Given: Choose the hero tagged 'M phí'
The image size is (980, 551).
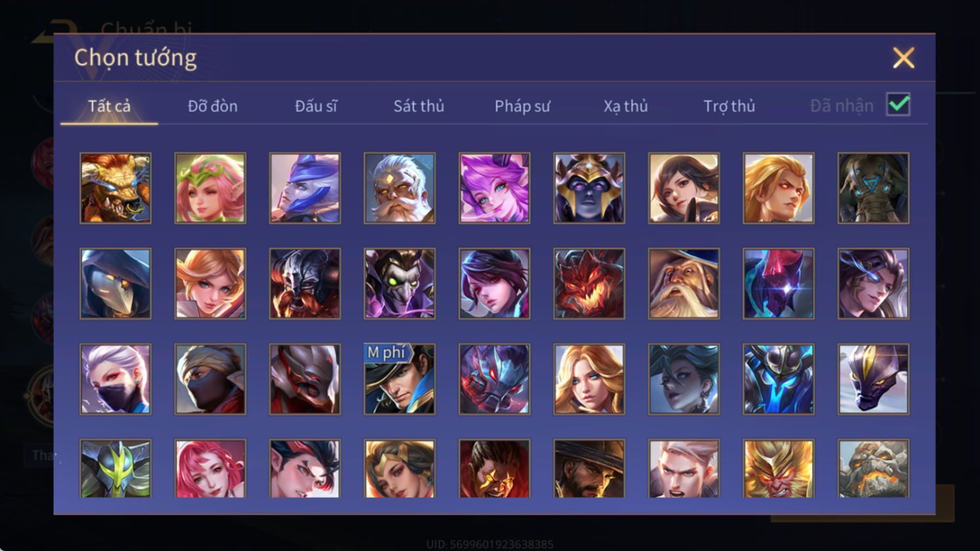Looking at the screenshot, I should pyautogui.click(x=400, y=379).
